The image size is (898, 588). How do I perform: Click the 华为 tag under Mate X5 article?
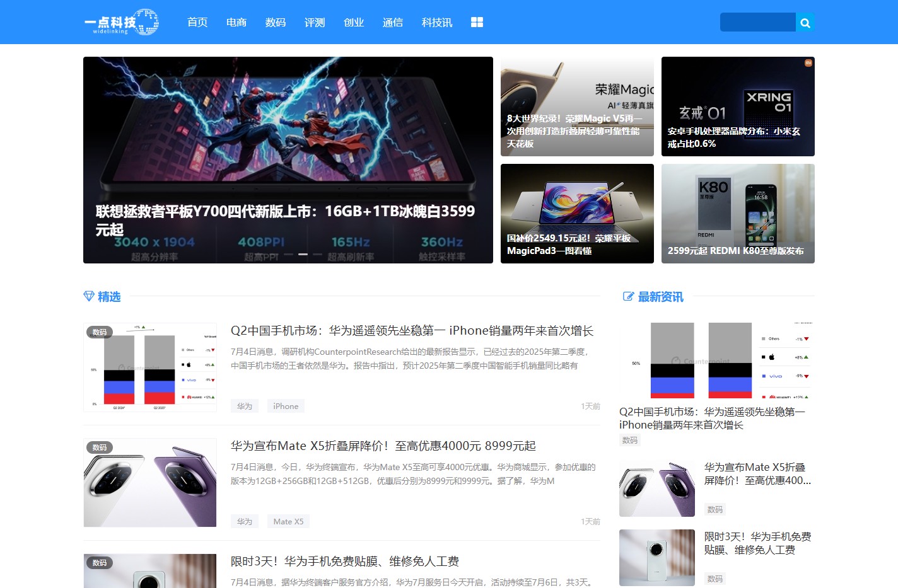(245, 522)
